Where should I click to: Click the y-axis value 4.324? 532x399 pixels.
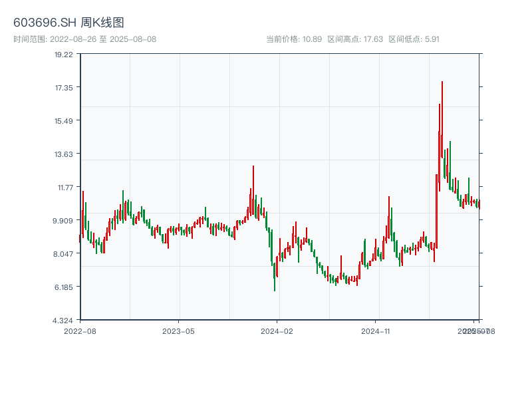click(x=63, y=321)
